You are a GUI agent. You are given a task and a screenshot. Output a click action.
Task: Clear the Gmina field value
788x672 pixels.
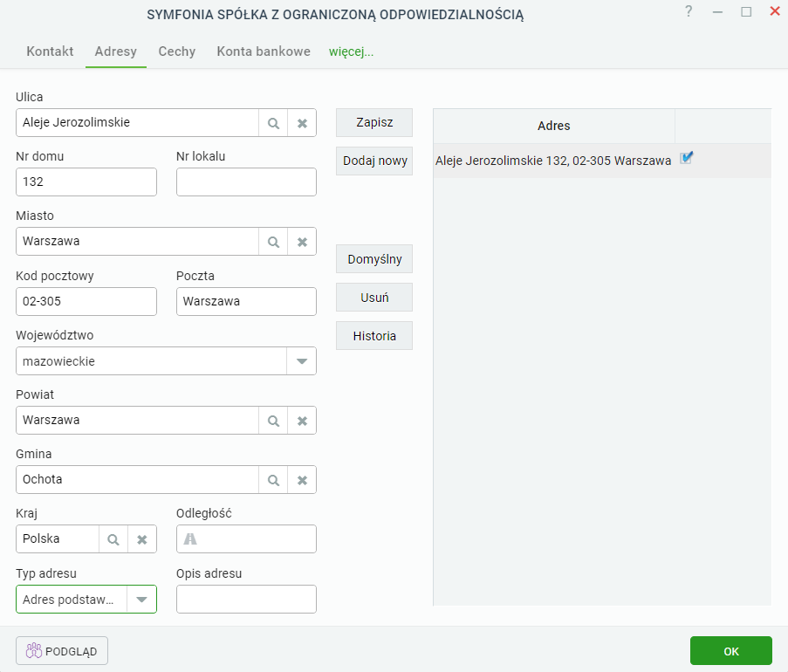click(x=302, y=480)
